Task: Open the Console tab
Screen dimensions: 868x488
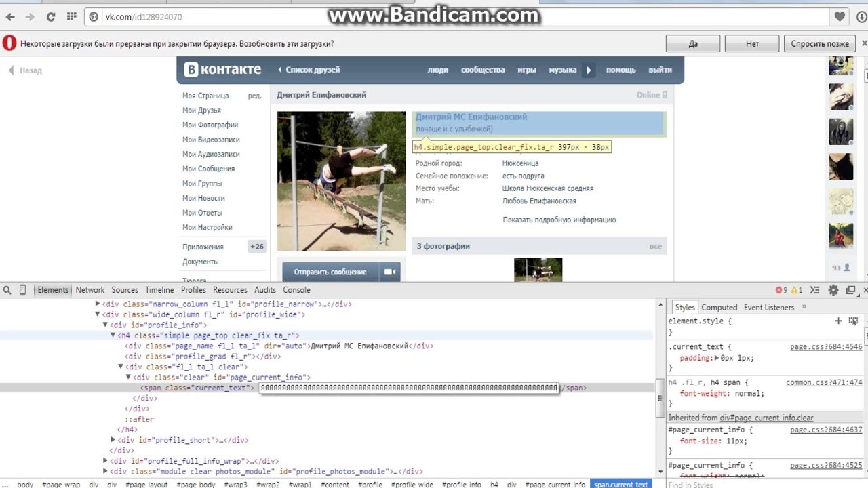Action: [296, 290]
